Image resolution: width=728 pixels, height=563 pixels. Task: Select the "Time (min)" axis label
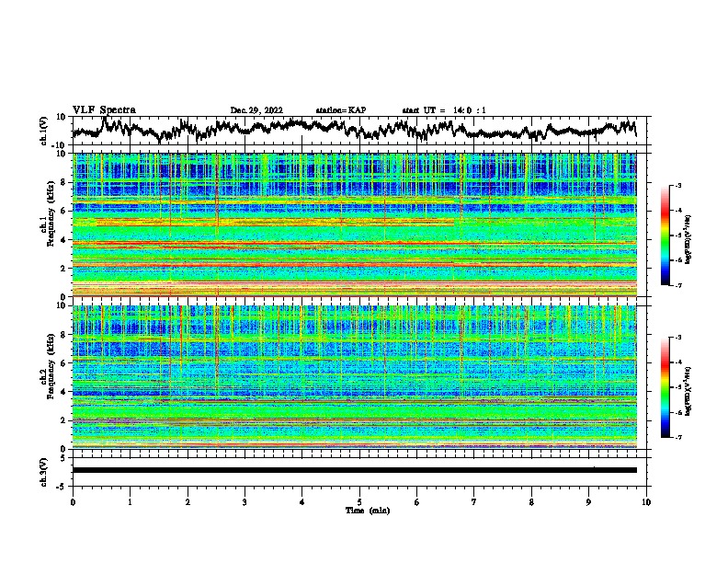(x=368, y=511)
